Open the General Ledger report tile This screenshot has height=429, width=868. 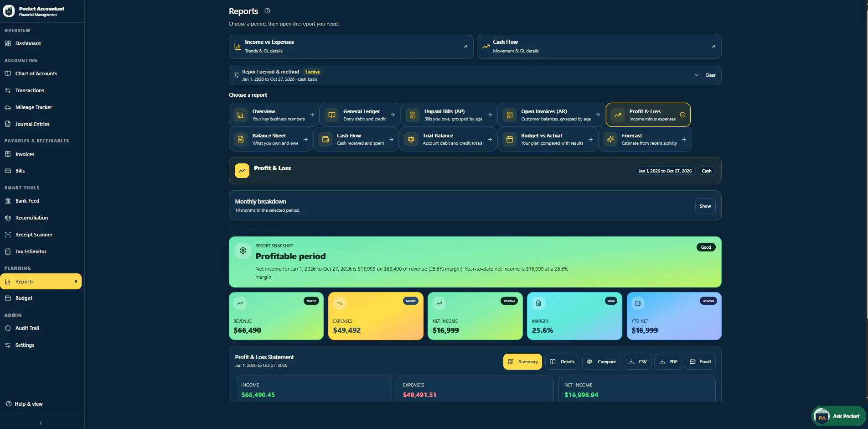tap(360, 115)
